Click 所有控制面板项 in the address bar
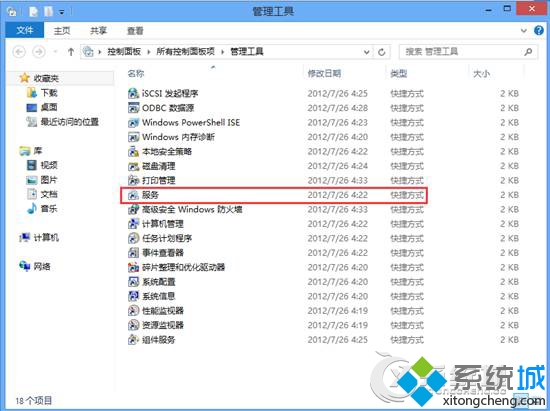 click(x=186, y=52)
